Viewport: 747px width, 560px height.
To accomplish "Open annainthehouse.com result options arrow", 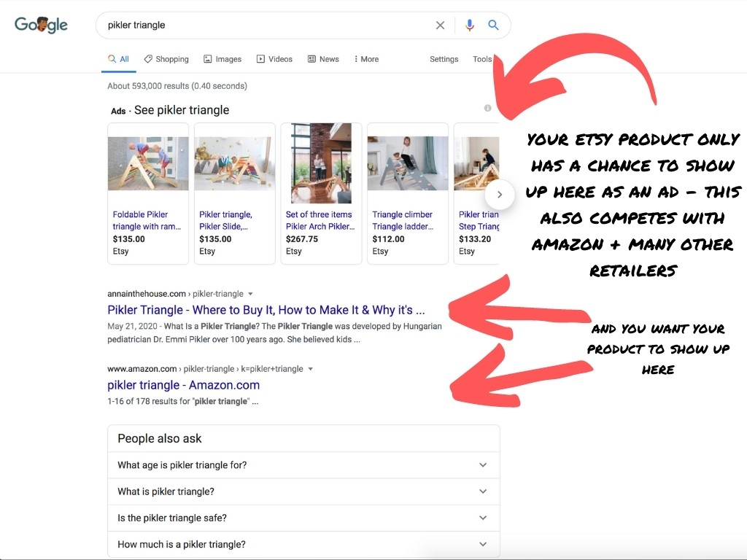I will pyautogui.click(x=251, y=294).
